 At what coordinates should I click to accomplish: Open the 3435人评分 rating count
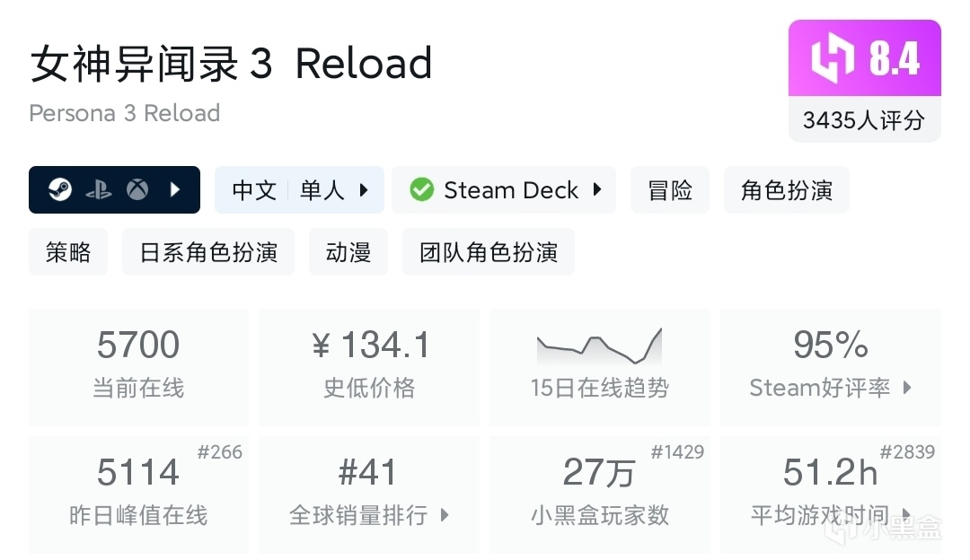[864, 120]
